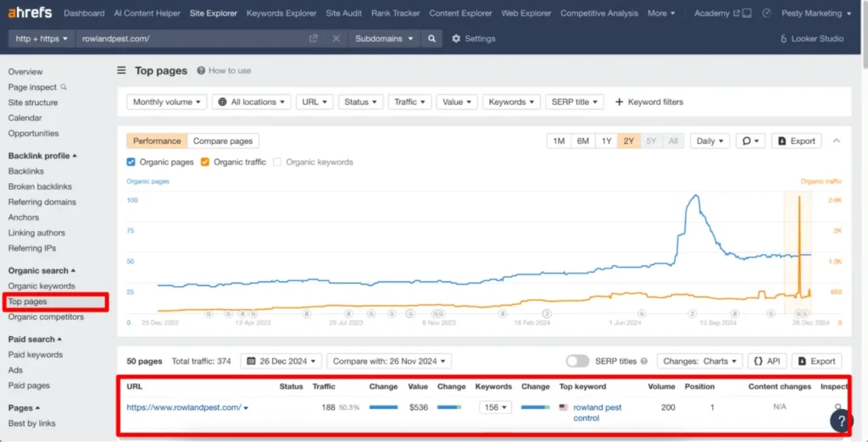
Task: Toggle the SERP titles switch
Action: pyautogui.click(x=577, y=361)
